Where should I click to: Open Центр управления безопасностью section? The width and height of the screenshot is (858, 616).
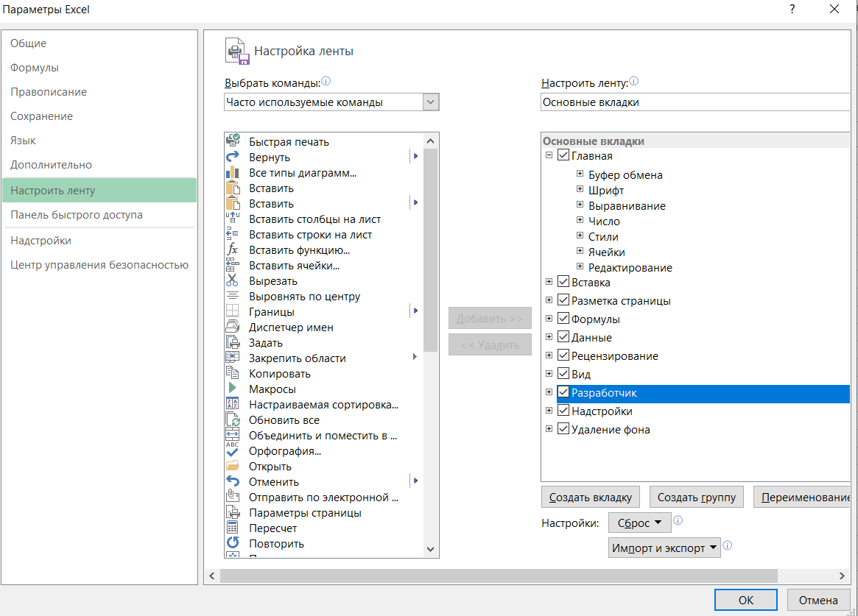pyautogui.click(x=99, y=264)
